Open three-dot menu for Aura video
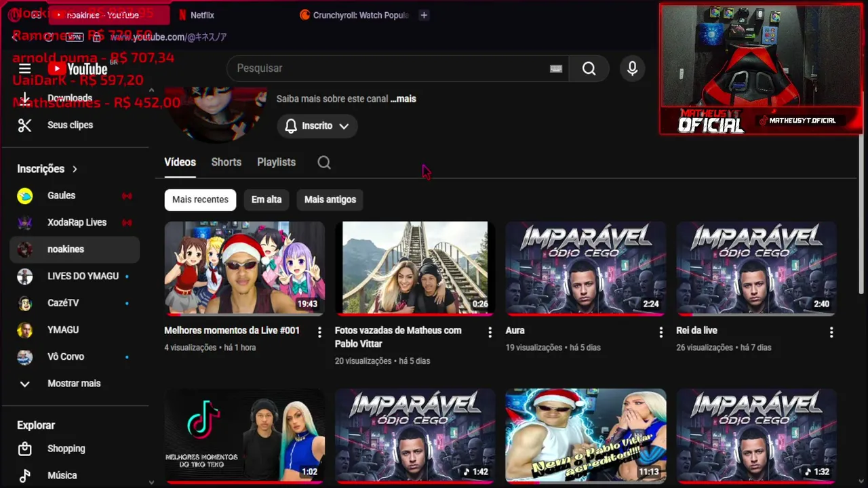This screenshot has width=868, height=488. (x=660, y=332)
